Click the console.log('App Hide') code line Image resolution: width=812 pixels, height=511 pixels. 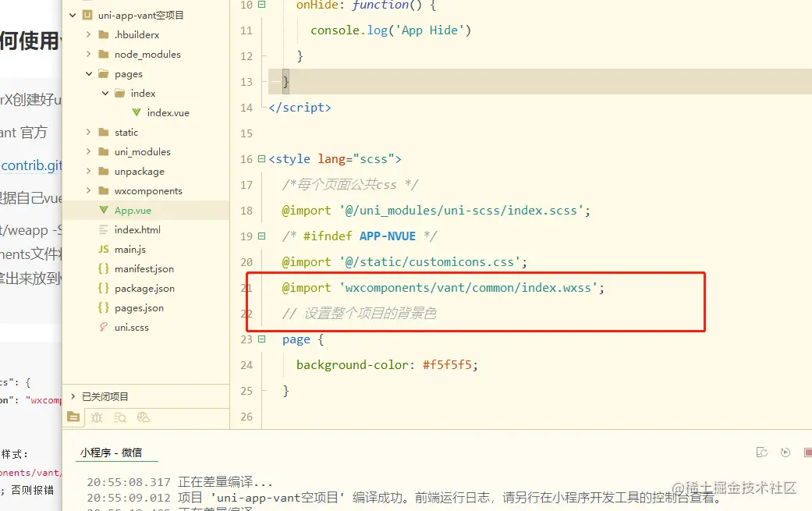tap(391, 30)
